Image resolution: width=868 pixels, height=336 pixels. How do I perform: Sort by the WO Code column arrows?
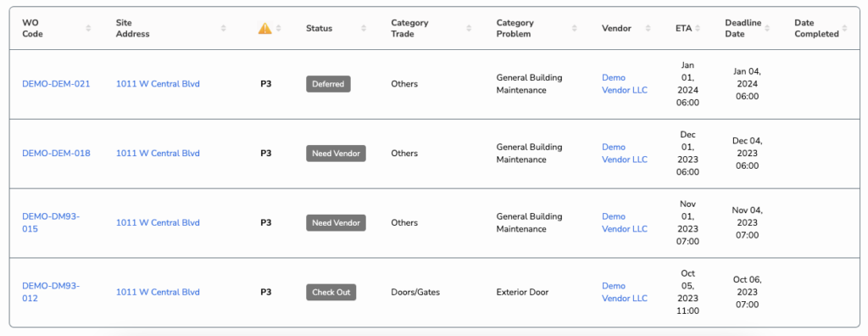(x=88, y=28)
